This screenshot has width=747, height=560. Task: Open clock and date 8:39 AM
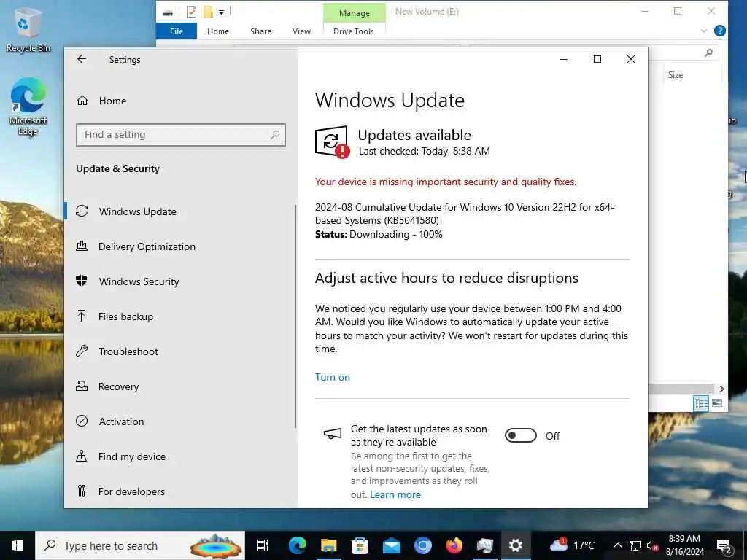point(684,545)
